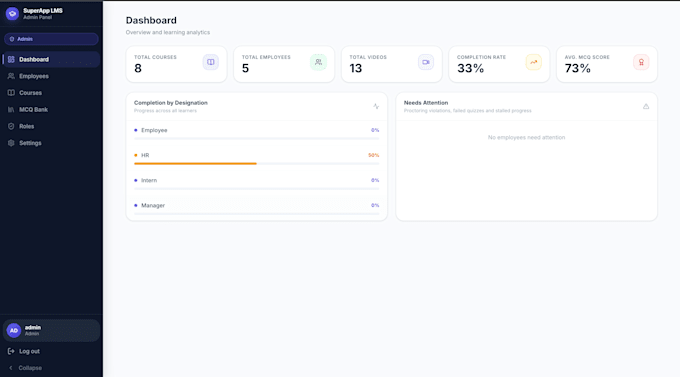Screen dimensions: 680x377
Task: Click the SuperApp LMS logo icon
Action: pyautogui.click(x=13, y=14)
